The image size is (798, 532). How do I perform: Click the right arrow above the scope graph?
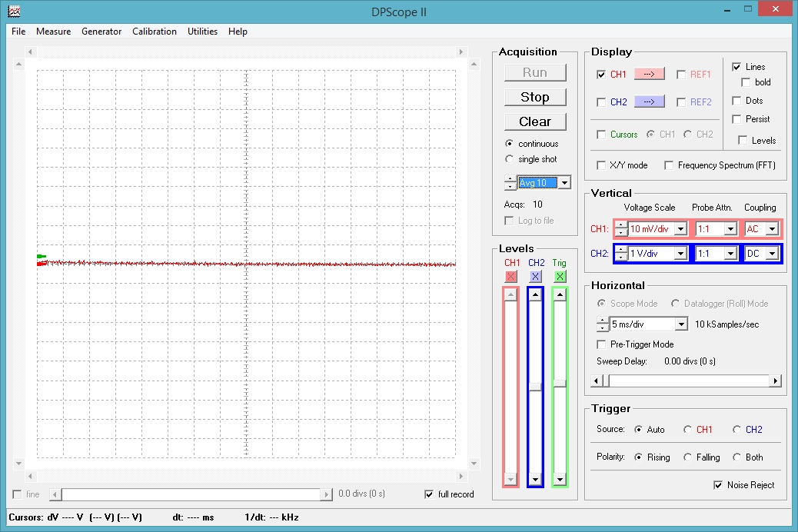click(x=461, y=52)
